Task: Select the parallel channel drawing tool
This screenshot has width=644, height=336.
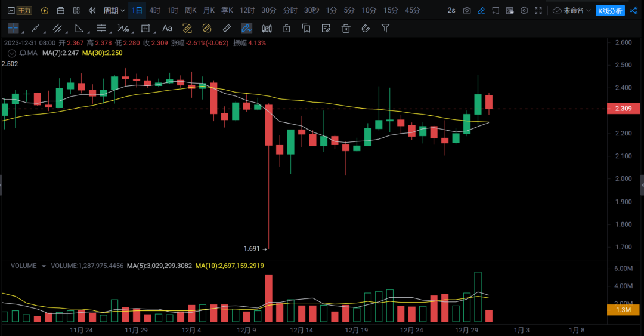Action: click(57, 28)
